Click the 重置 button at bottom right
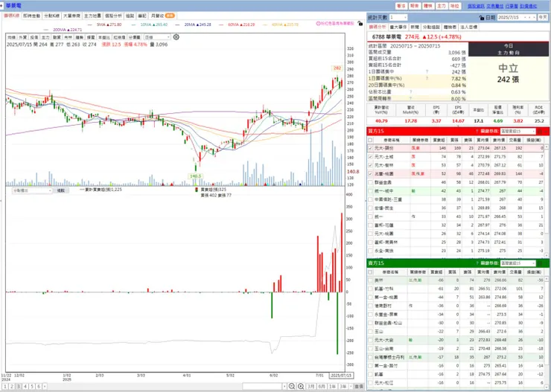 (x=359, y=386)
